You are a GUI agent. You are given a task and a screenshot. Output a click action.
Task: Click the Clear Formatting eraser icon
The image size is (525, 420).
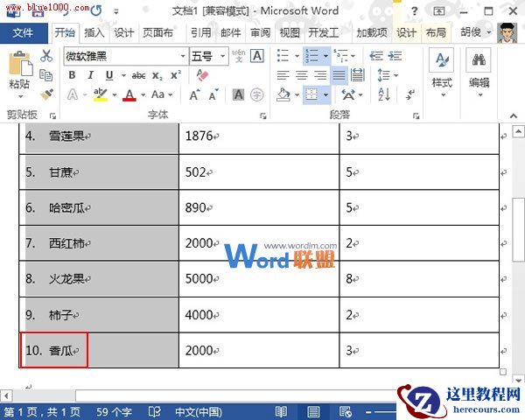click(x=202, y=75)
